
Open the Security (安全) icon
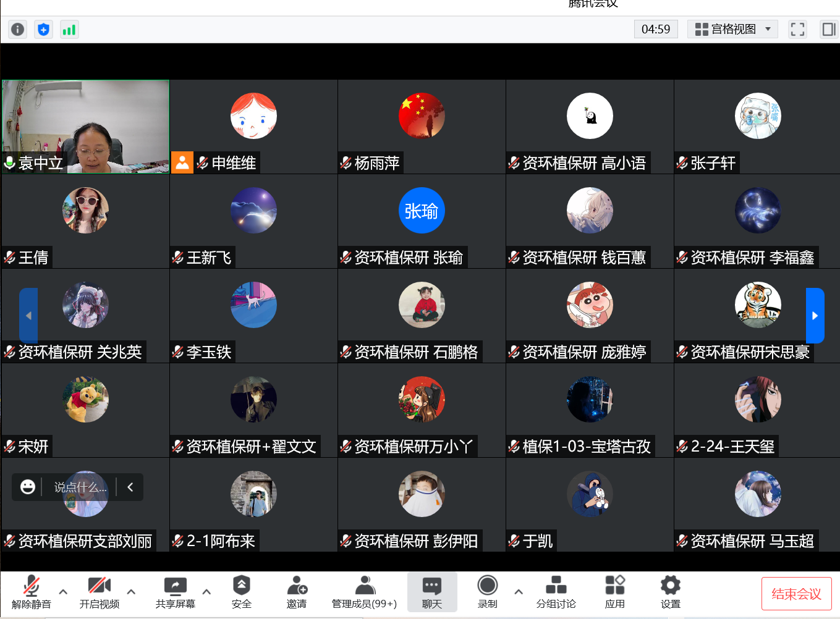click(241, 592)
